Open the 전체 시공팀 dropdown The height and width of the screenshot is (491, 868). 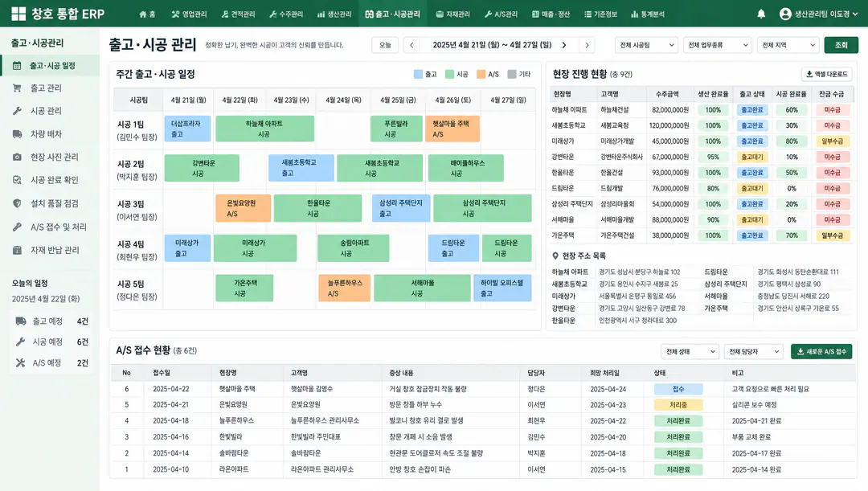click(x=646, y=45)
